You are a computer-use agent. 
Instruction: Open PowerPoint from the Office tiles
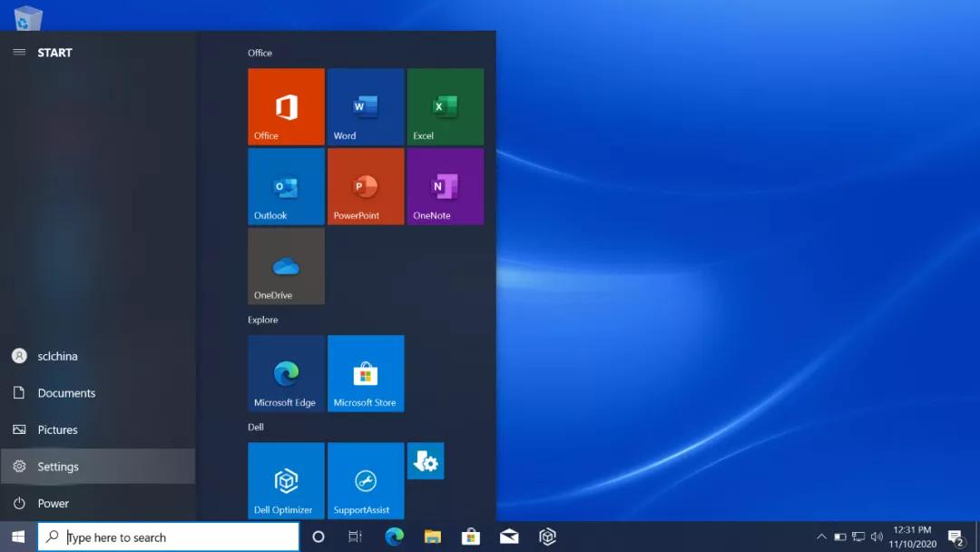pos(366,186)
